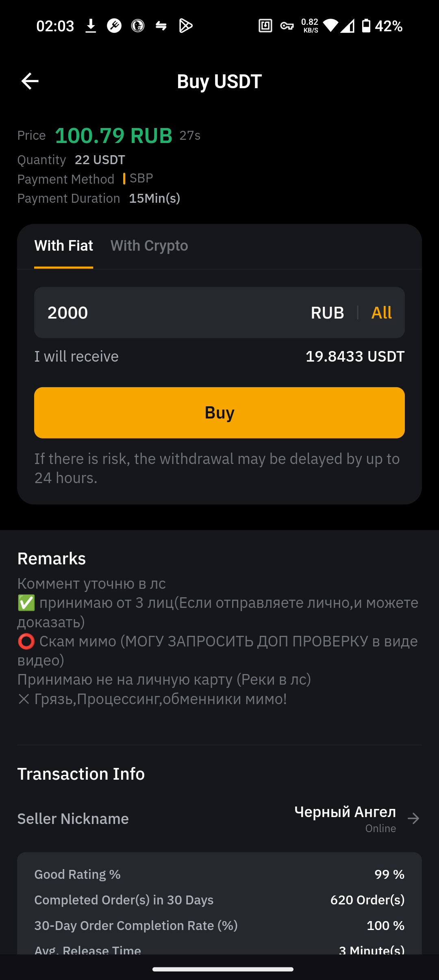439x980 pixels.
Task: Tap the 100.79 RUB price text
Action: click(114, 136)
